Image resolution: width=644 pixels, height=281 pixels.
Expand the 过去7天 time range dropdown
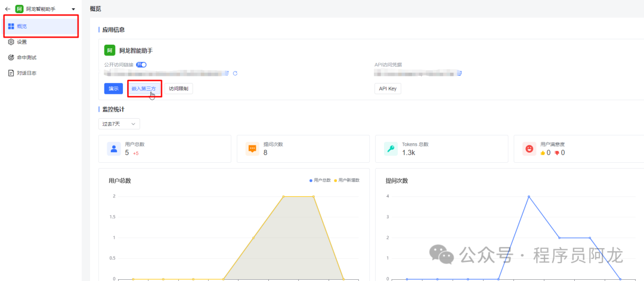click(x=119, y=124)
